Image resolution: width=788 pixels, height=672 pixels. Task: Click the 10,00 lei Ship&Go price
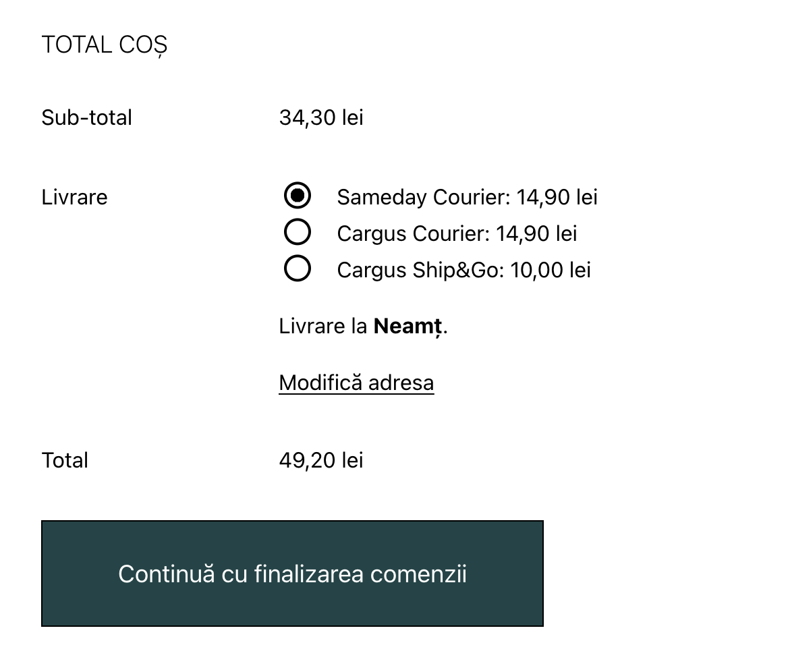(x=551, y=270)
